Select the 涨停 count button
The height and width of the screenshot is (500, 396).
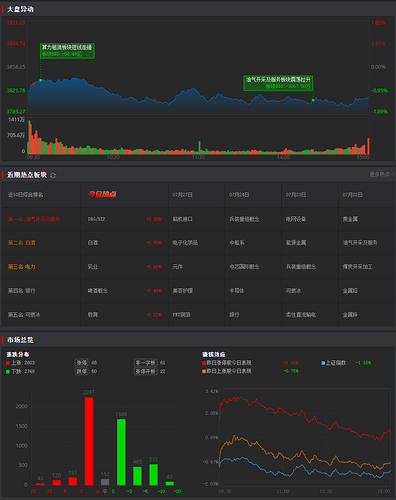82,362
